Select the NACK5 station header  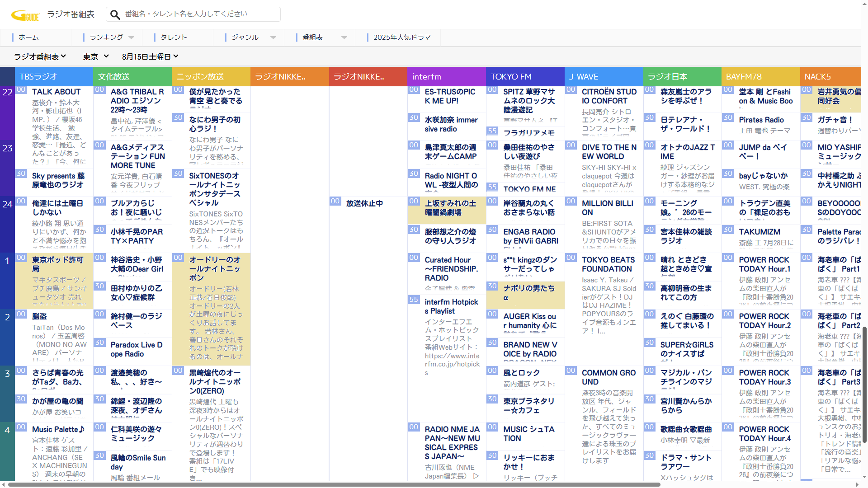pyautogui.click(x=830, y=76)
